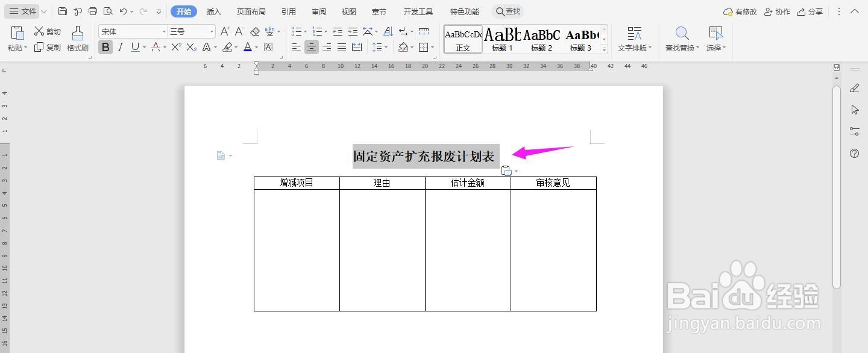Increase font size with A+ icon
Viewport: 868px width, 353px height.
point(225,31)
